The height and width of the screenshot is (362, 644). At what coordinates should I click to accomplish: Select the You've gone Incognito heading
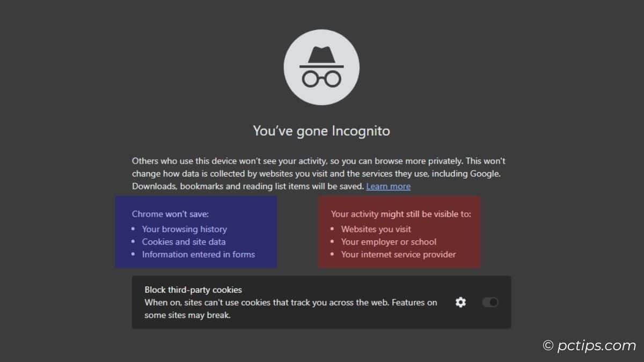coord(321,130)
